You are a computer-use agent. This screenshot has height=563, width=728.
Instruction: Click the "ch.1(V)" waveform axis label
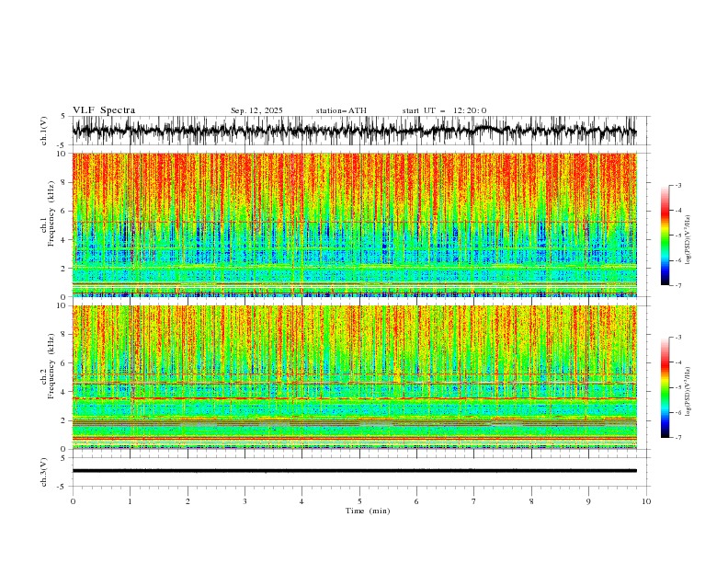click(44, 131)
